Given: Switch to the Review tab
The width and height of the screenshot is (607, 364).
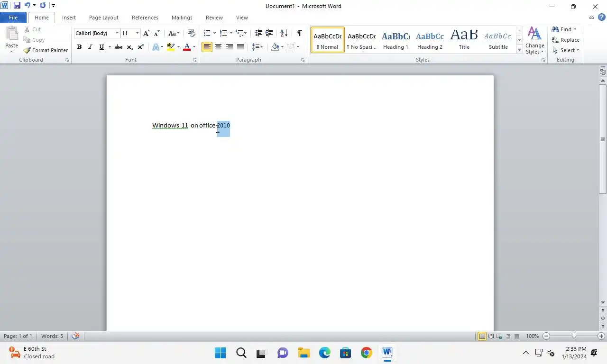Looking at the screenshot, I should click(214, 18).
